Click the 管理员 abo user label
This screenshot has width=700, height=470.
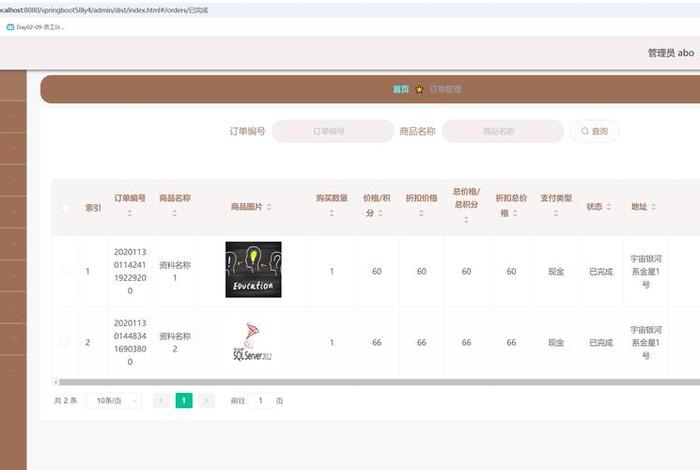671,53
